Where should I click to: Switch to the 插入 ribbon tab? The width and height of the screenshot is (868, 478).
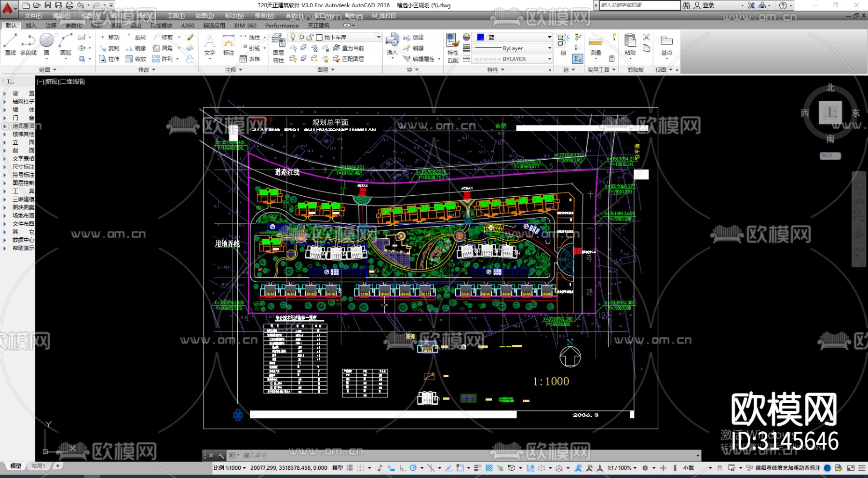click(x=31, y=26)
